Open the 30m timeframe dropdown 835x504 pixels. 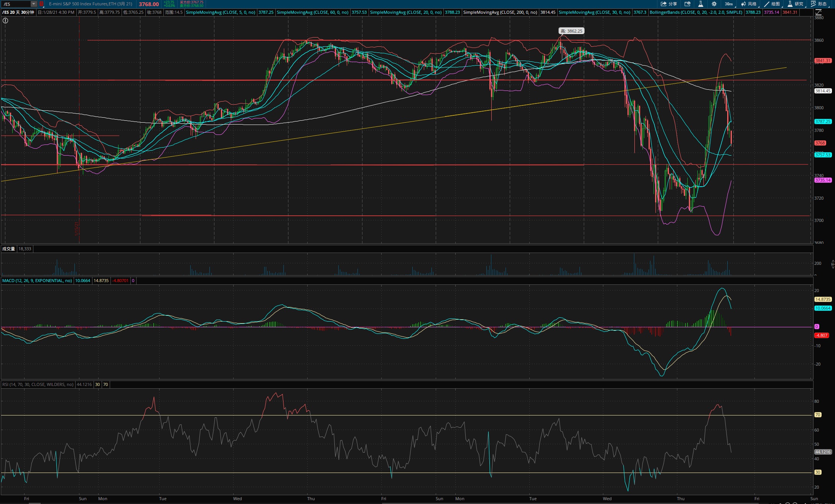click(728, 4)
